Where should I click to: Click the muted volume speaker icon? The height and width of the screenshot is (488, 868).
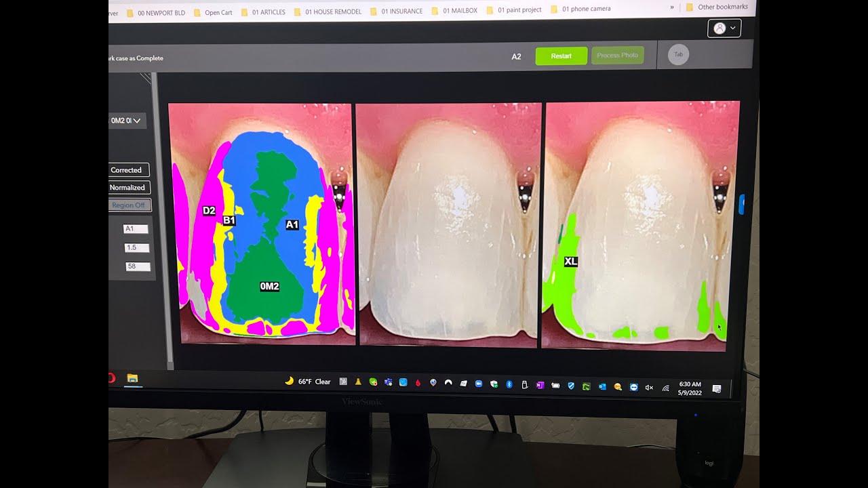[x=649, y=388]
